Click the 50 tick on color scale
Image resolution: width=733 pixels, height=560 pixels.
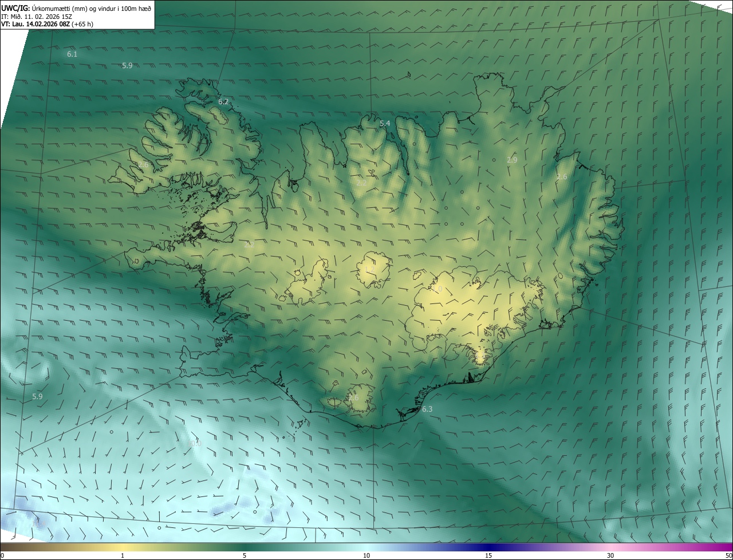coord(728,555)
